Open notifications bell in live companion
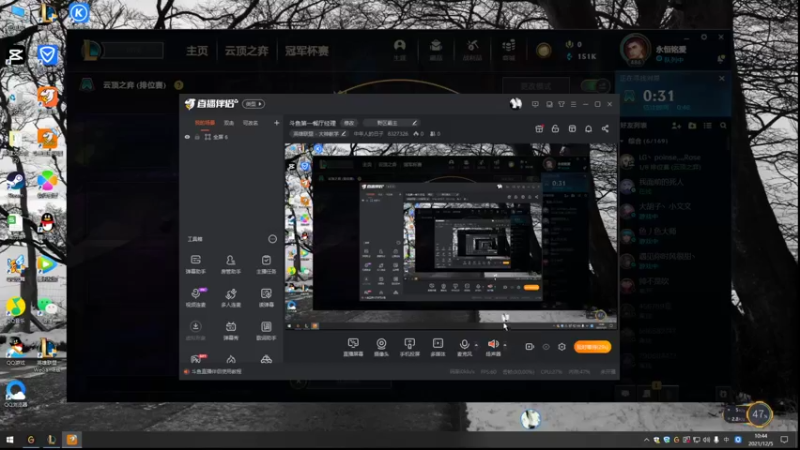The image size is (800, 450). [588, 129]
